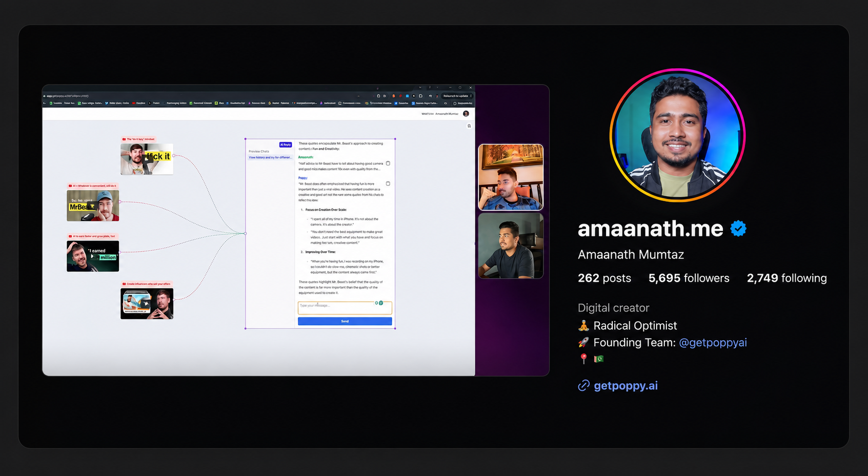Screen dimensions: 868x476
Task: Click the AI Reply button
Action: point(286,144)
